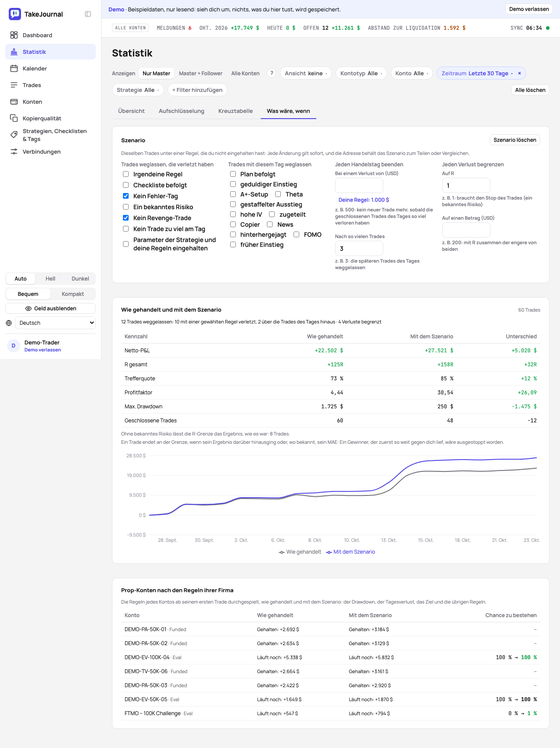Click the question mark help icon

coord(272,73)
